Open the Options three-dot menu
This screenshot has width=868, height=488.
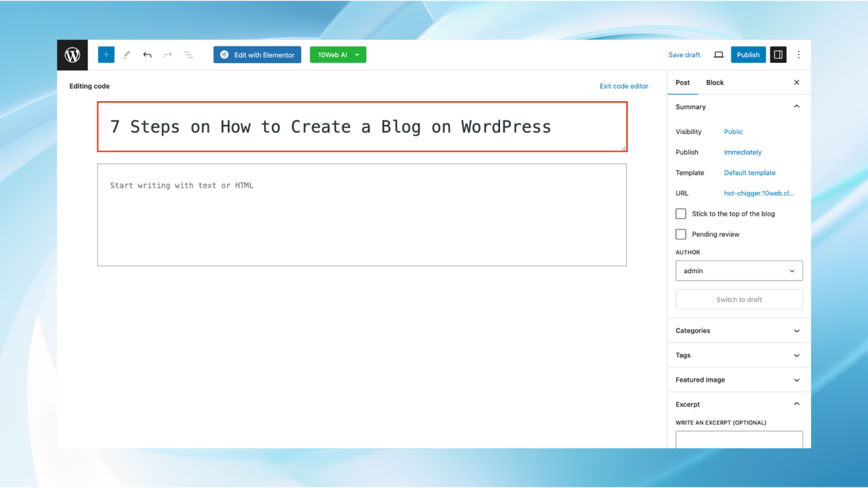[x=798, y=54]
